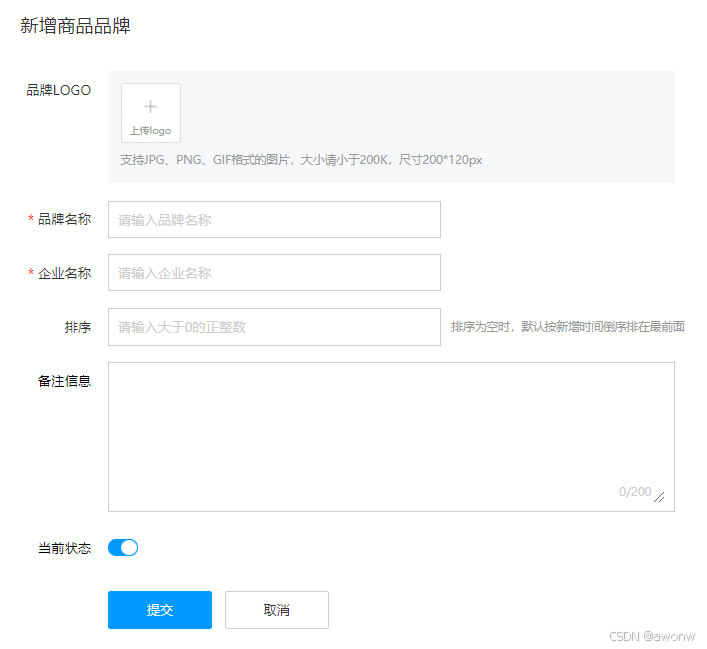
Task: Click the 当前状态 label
Action: point(64,548)
